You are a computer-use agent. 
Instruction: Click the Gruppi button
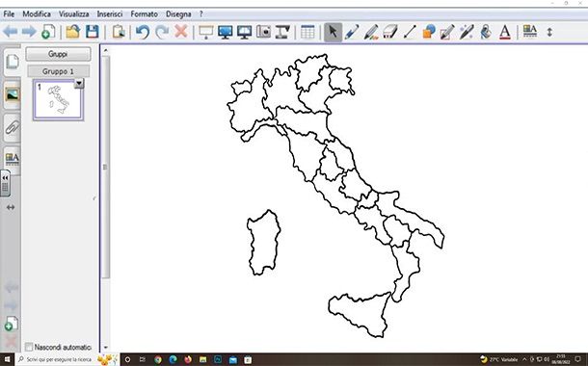[58, 54]
